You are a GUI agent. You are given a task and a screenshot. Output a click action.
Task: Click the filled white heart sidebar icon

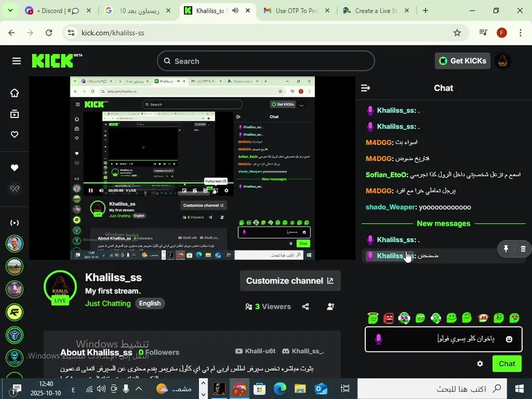(14, 167)
